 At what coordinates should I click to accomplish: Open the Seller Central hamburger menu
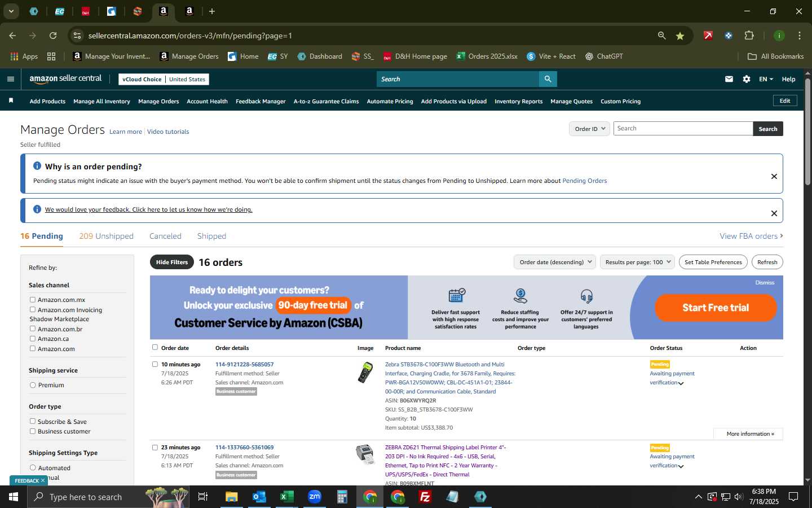pyautogui.click(x=10, y=79)
